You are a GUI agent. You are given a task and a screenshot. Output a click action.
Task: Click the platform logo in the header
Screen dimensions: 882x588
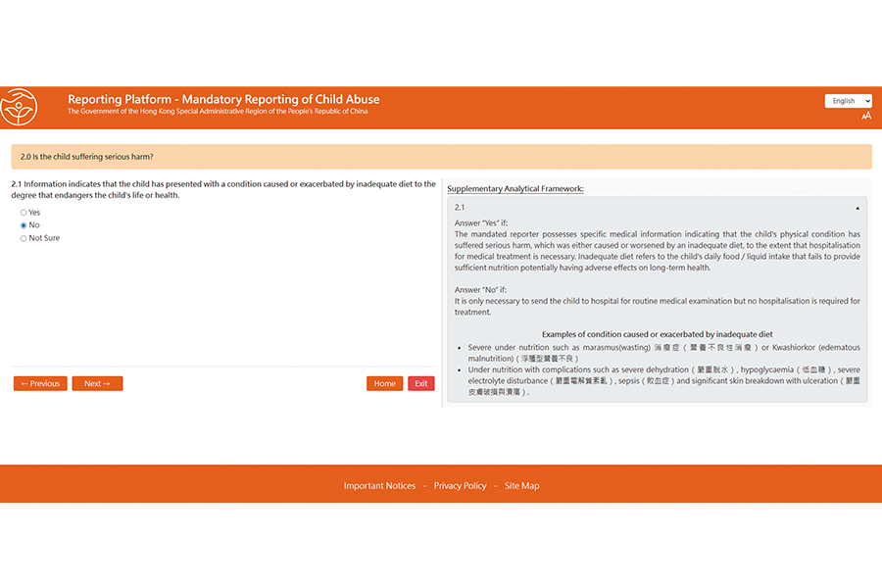tap(20, 107)
